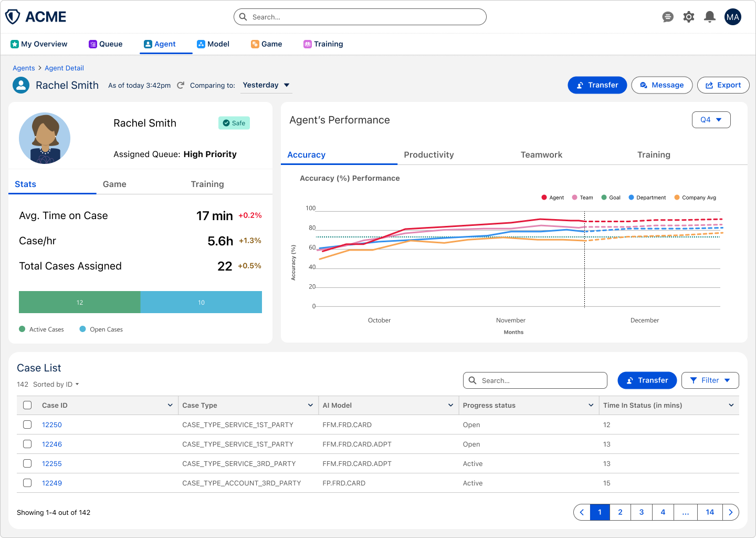The image size is (756, 538).
Task: Switch to Queue tab
Action: point(106,44)
